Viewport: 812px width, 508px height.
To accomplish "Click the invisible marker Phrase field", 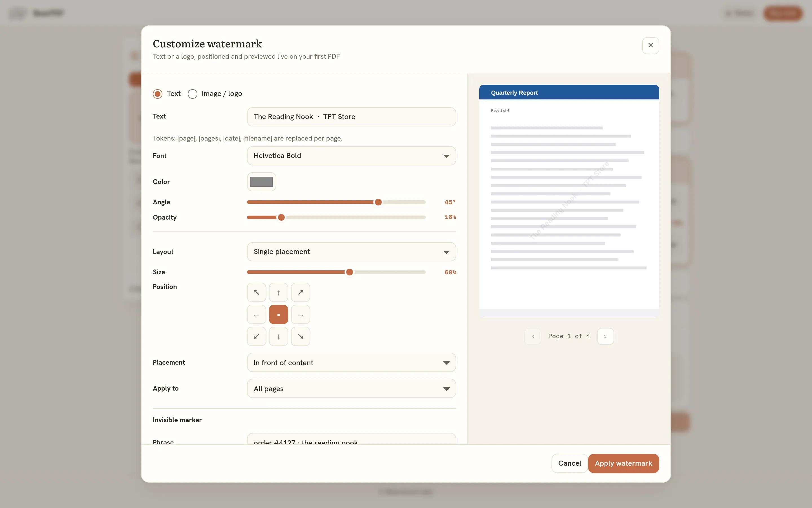I will tap(351, 439).
